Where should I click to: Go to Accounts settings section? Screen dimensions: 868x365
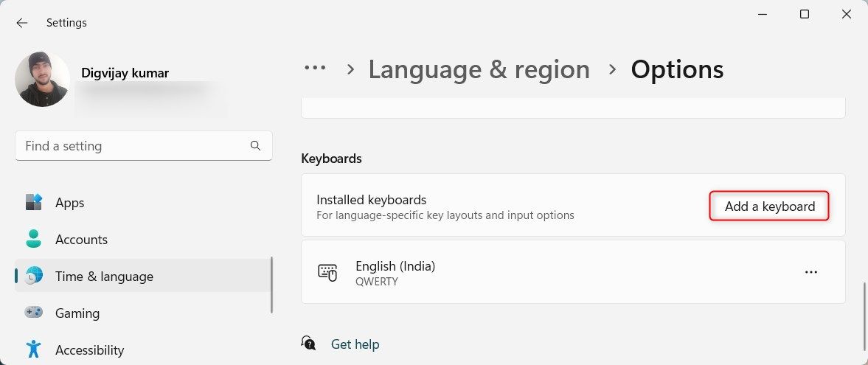tap(81, 240)
